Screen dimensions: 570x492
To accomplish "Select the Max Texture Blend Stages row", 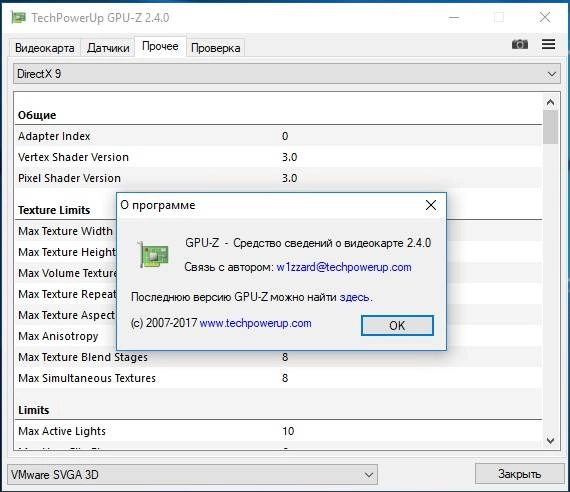I will 278,357.
